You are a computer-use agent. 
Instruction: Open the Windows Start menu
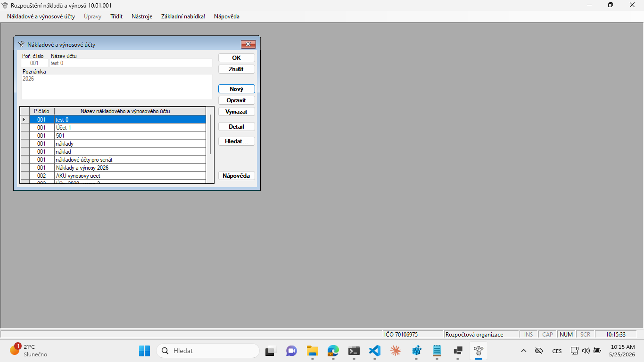point(144,351)
